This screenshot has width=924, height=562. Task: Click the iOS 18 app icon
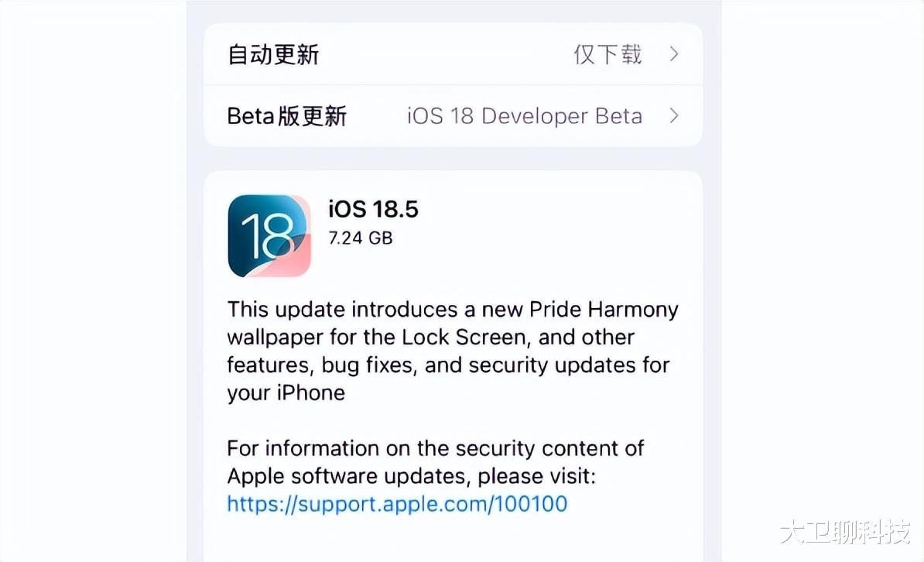point(269,236)
